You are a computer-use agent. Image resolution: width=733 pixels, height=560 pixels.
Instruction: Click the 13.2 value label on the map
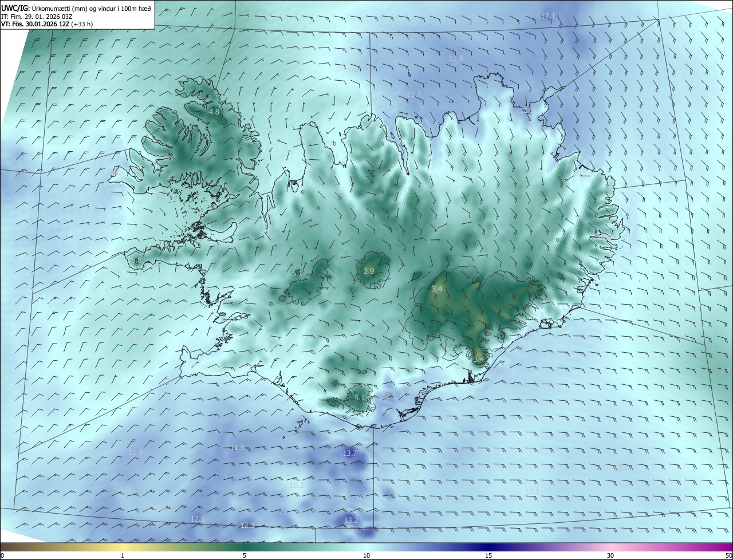click(x=351, y=520)
